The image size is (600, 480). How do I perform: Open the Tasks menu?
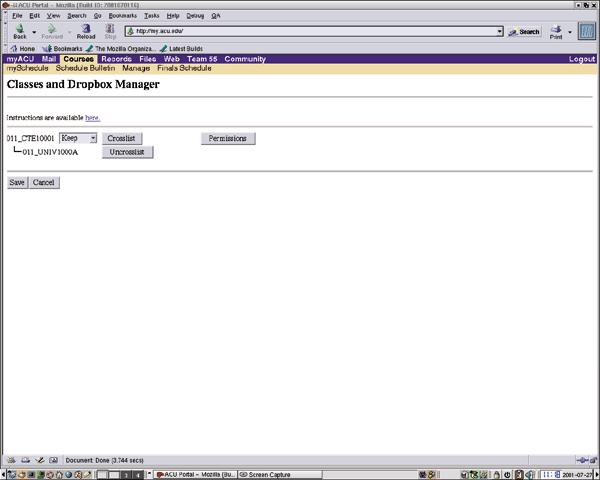click(x=151, y=16)
